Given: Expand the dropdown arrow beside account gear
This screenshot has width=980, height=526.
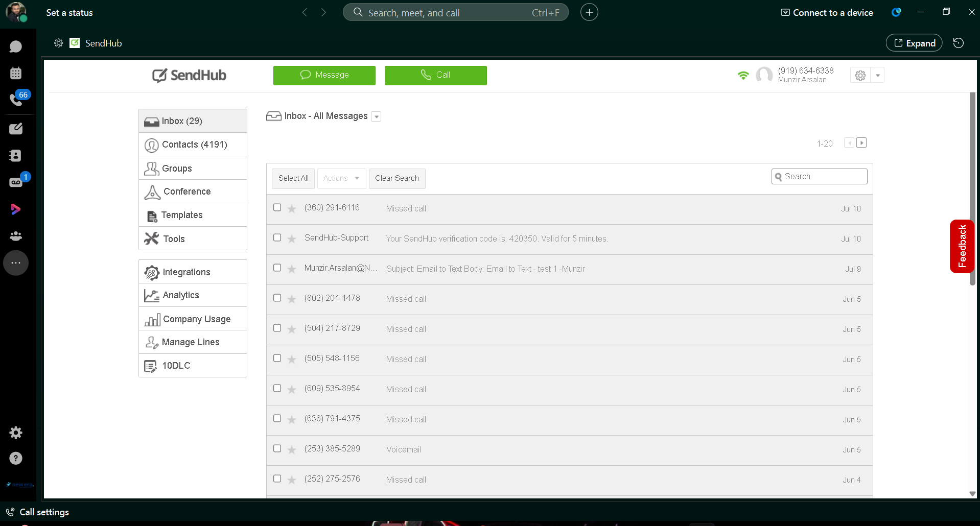Looking at the screenshot, I should pyautogui.click(x=878, y=76).
